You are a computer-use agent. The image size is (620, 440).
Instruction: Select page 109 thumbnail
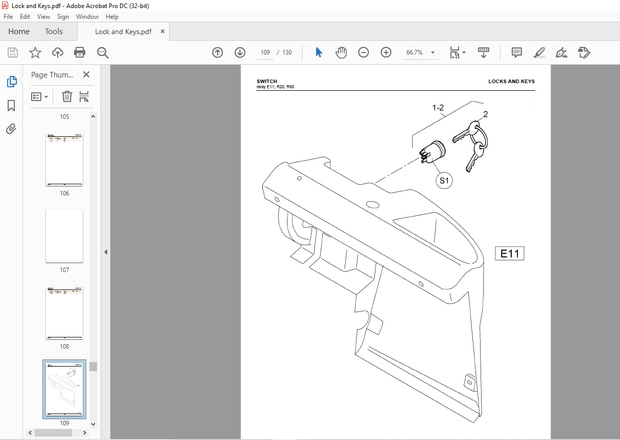[x=64, y=389]
